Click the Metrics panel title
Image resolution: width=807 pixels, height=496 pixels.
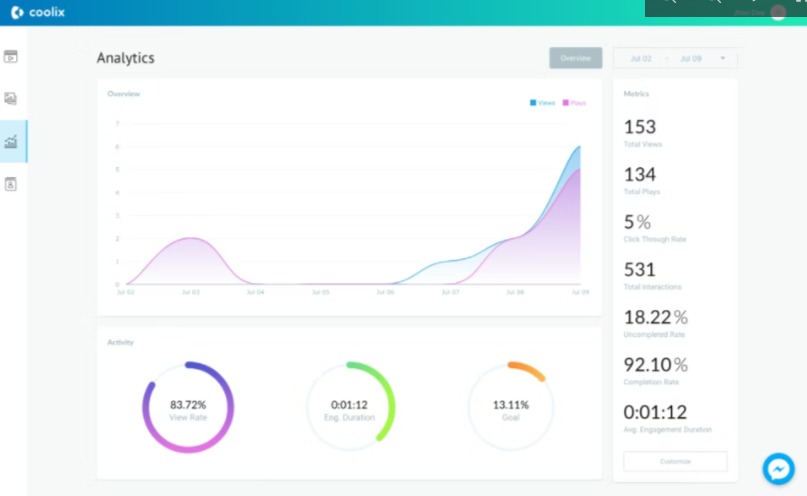(636, 94)
